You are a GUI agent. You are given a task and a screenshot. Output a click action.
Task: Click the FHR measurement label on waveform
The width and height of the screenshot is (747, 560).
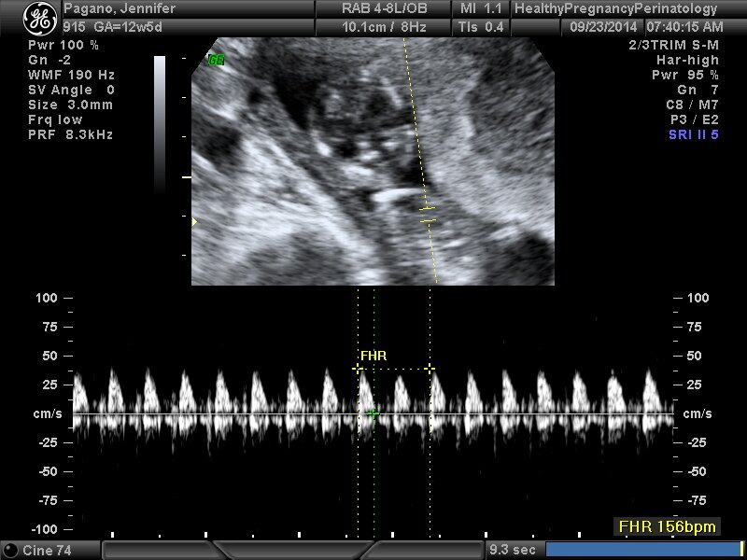373,356
